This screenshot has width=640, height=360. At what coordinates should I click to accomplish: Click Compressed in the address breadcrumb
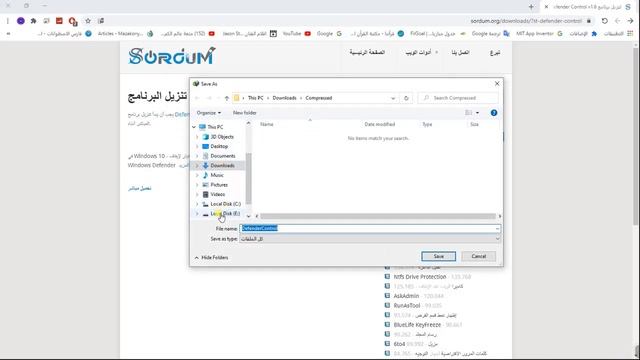(319, 98)
